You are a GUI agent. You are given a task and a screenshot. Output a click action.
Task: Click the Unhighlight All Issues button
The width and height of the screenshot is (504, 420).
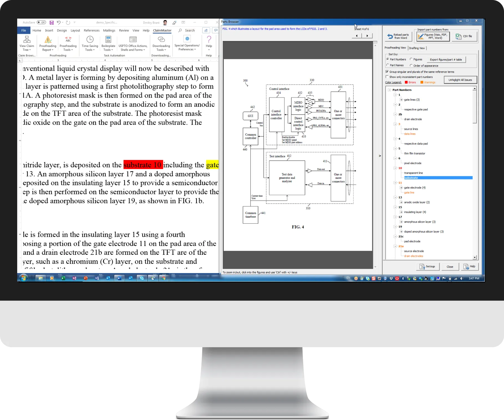(x=460, y=80)
